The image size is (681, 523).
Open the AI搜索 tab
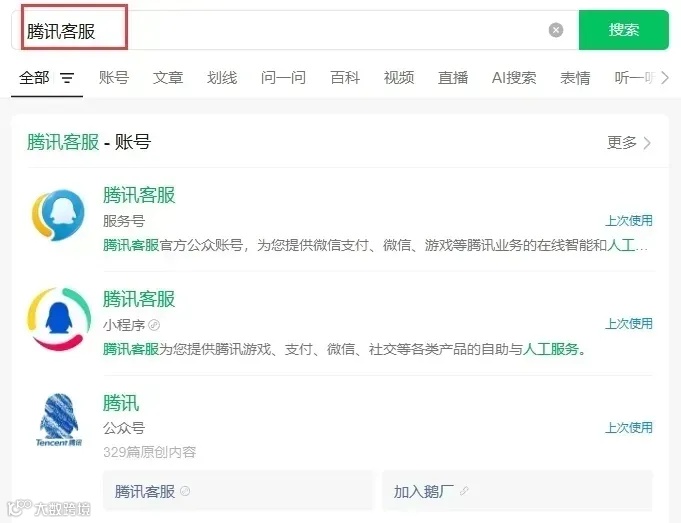[514, 78]
